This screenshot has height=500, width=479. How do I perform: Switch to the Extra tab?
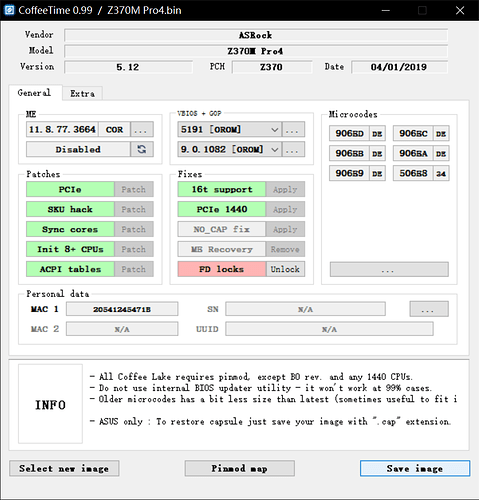pos(82,94)
